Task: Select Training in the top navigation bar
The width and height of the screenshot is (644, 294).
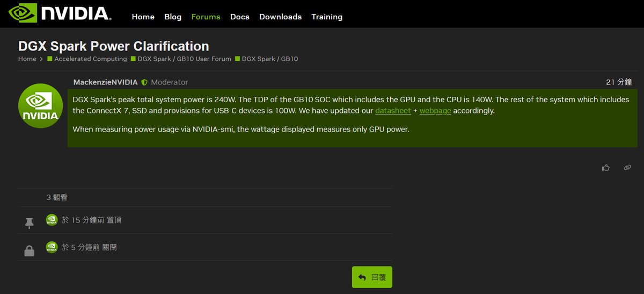Action: coord(326,17)
